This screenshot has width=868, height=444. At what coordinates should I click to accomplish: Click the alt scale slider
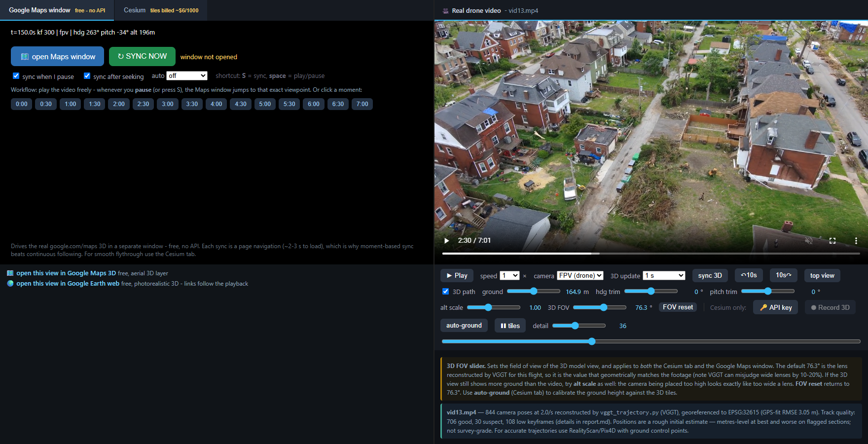pos(494,307)
